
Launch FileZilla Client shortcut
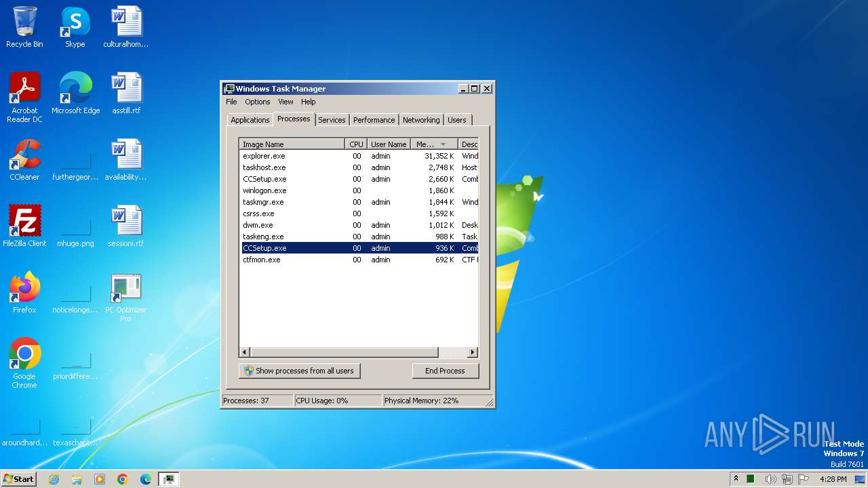(x=24, y=226)
